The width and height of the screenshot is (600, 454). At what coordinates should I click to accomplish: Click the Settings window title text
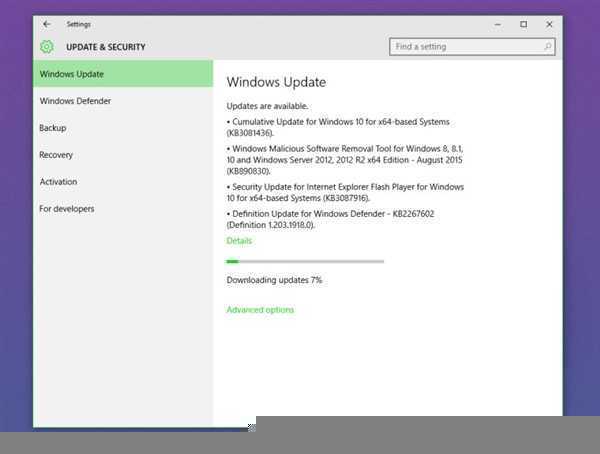pos(78,24)
